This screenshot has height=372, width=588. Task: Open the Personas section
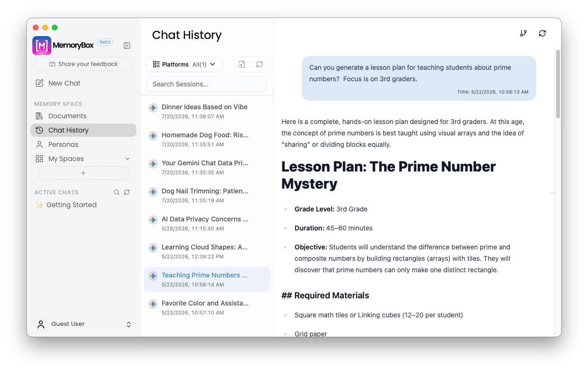(83, 144)
